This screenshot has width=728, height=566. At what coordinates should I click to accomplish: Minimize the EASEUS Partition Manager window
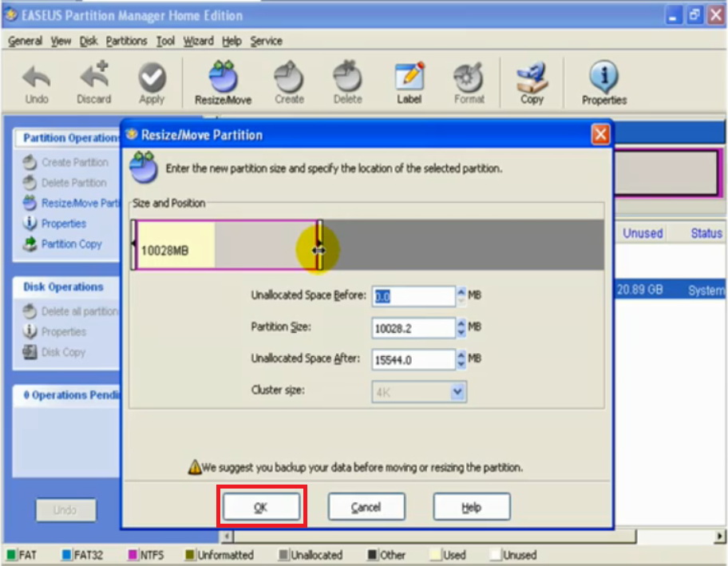pos(673,15)
